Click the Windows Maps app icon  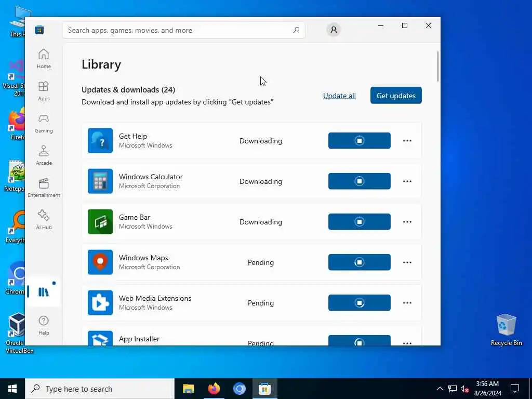(x=100, y=262)
